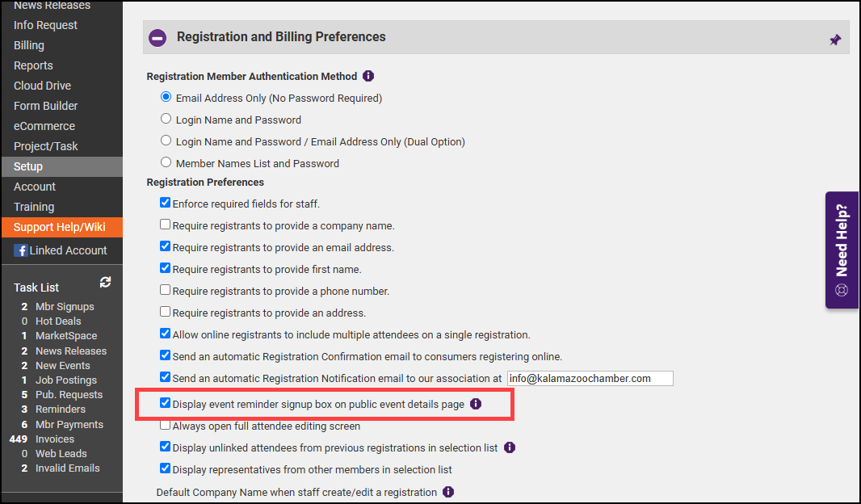Choose Member Names List and Password option
Image resolution: width=861 pixels, height=504 pixels.
166,163
